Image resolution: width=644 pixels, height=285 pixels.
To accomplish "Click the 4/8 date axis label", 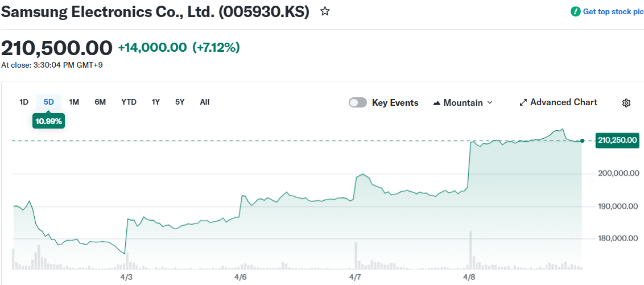I will tap(469, 277).
